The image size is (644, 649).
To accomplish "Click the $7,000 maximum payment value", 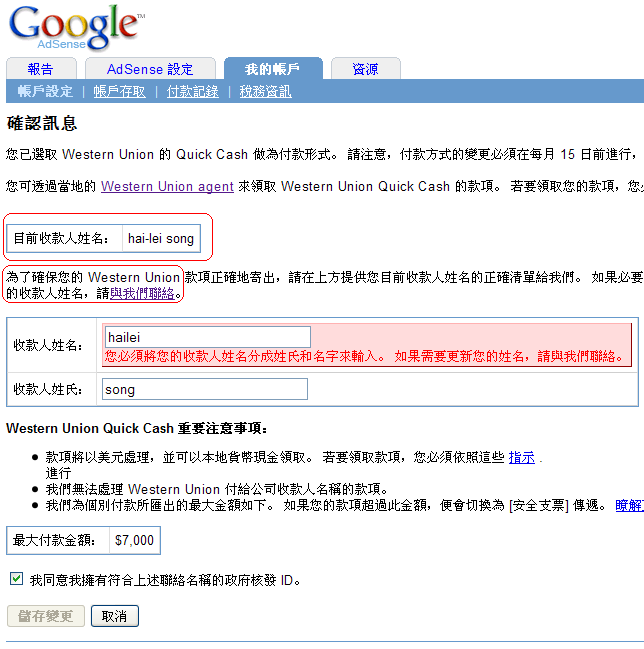I will 134,541.
